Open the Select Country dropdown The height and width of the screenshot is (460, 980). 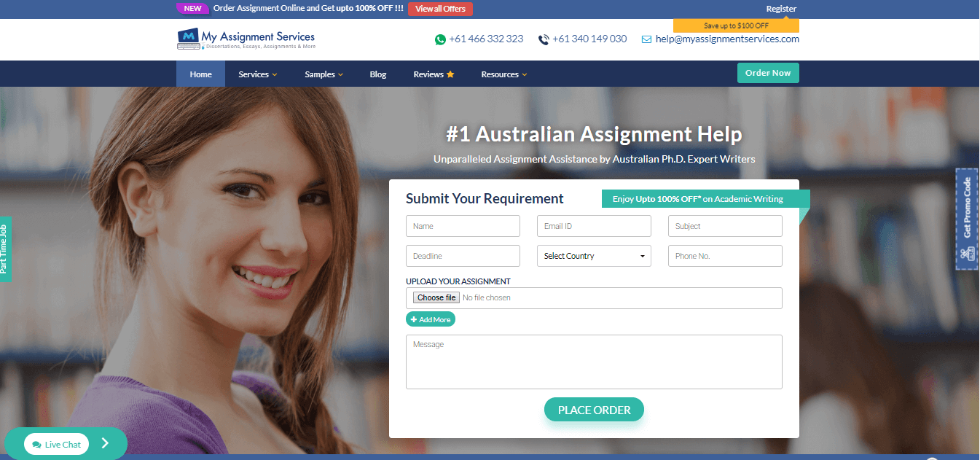pos(594,256)
